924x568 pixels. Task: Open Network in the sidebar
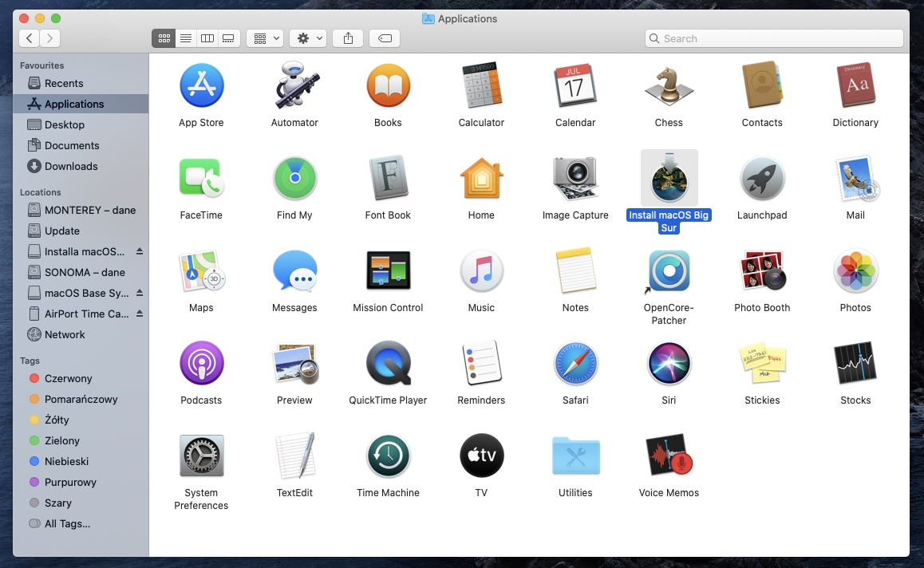pyautogui.click(x=81, y=334)
